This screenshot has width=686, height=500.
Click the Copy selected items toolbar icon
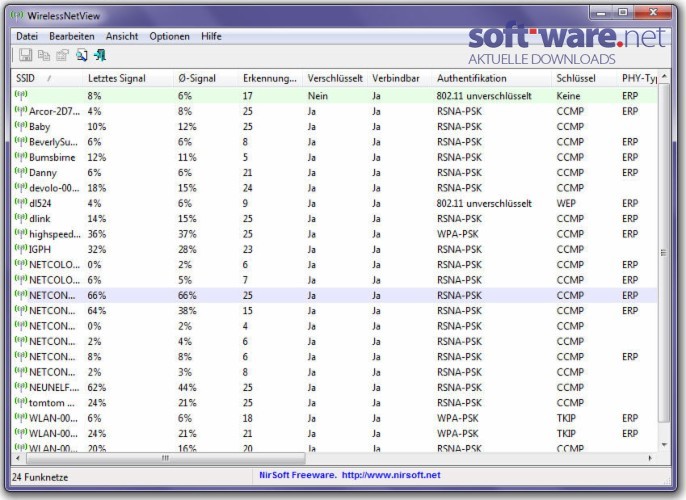(44, 55)
